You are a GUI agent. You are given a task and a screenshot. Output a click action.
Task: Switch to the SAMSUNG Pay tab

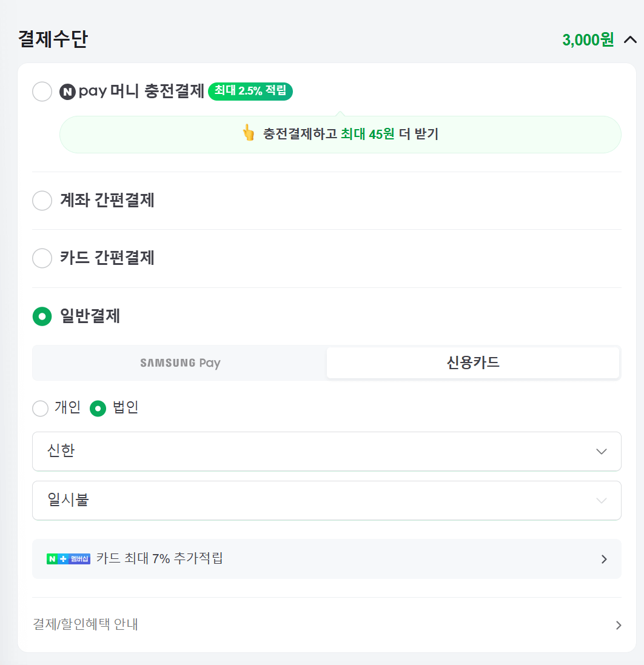tap(179, 363)
